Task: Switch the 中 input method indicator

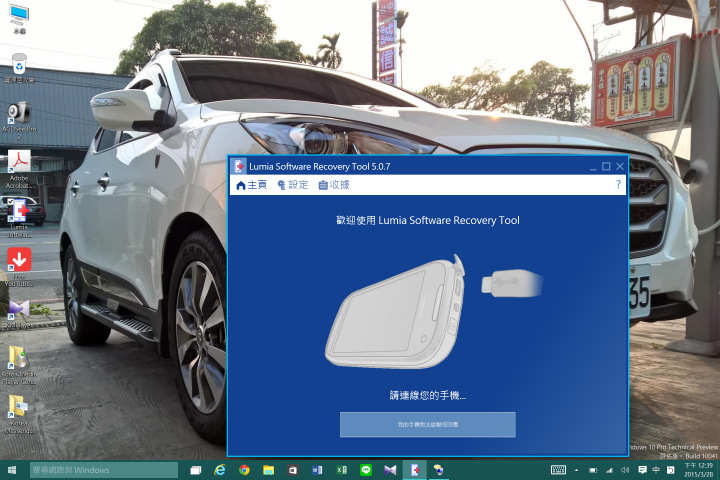Action: (656, 470)
